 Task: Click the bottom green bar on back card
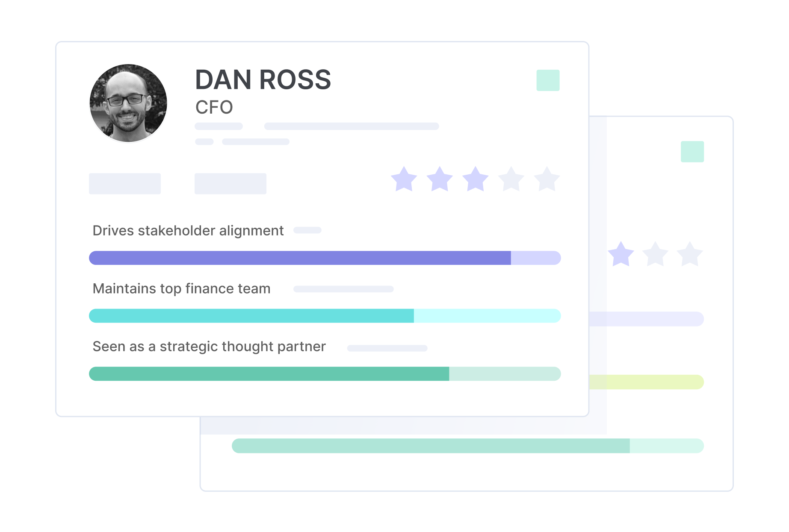468,446
